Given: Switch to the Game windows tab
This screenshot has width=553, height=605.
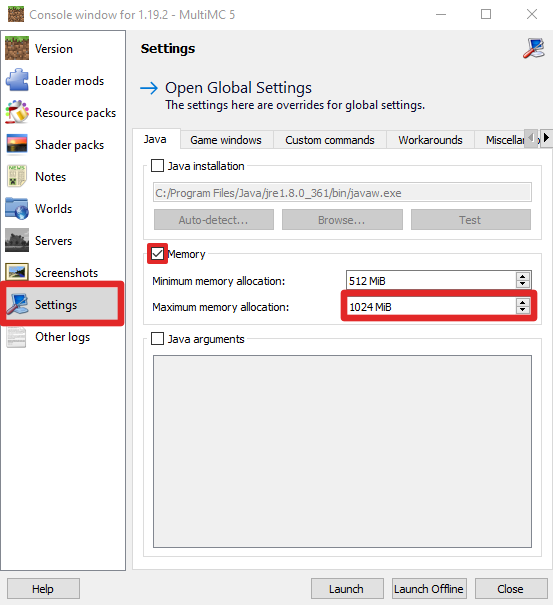Looking at the screenshot, I should click(226, 140).
